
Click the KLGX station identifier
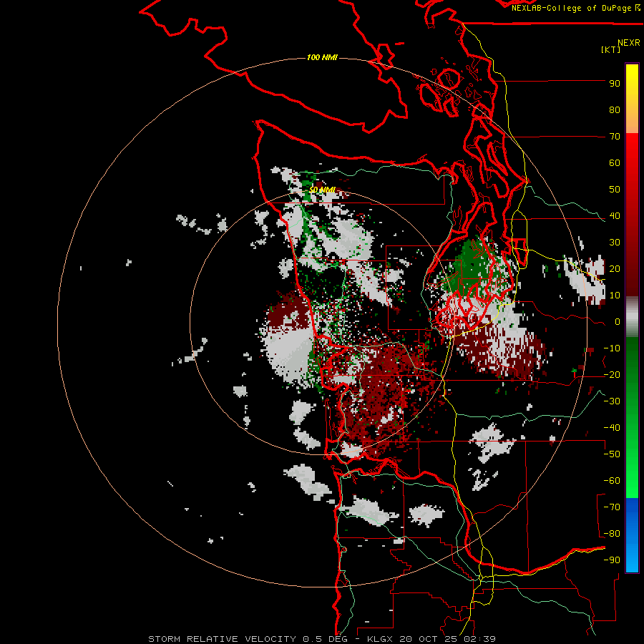pos(381,639)
